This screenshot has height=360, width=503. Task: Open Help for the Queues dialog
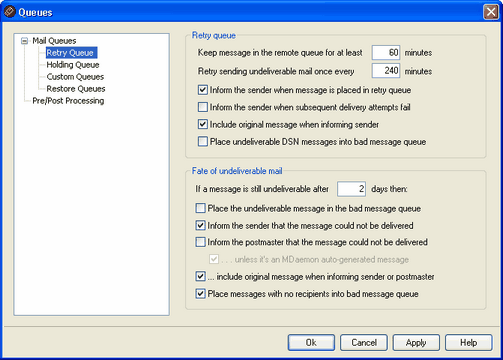[469, 343]
